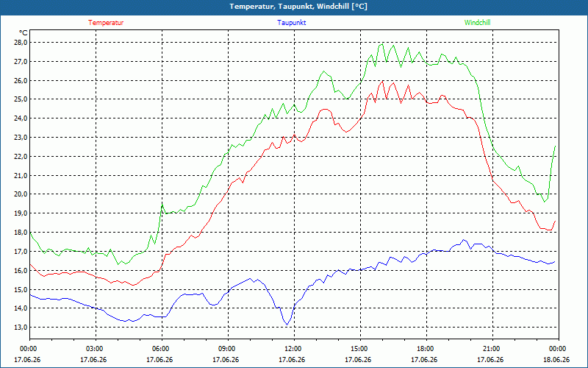The width and height of the screenshot is (588, 368).
Task: Click the "18:00" time axis label
Action: (x=425, y=349)
